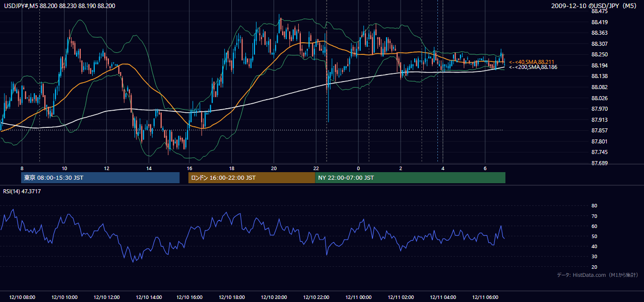Click the 12/10 18:00 time label
Viewport: 644px width, 302px height.
tap(232, 297)
